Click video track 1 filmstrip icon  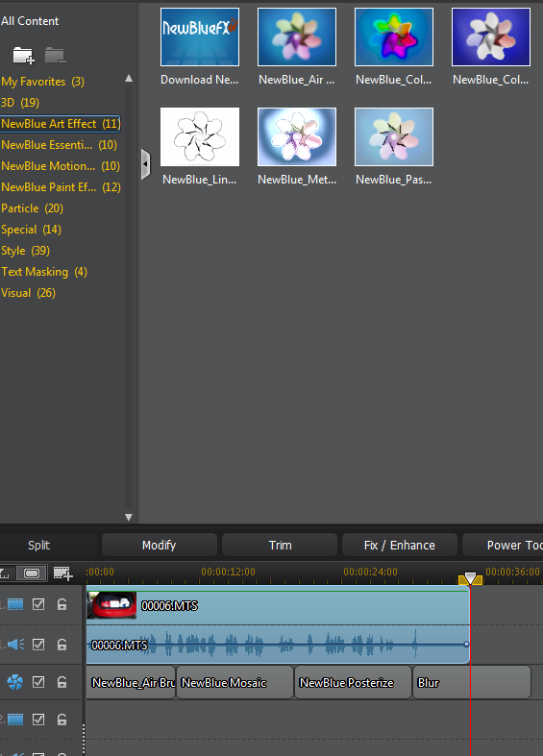click(x=15, y=604)
